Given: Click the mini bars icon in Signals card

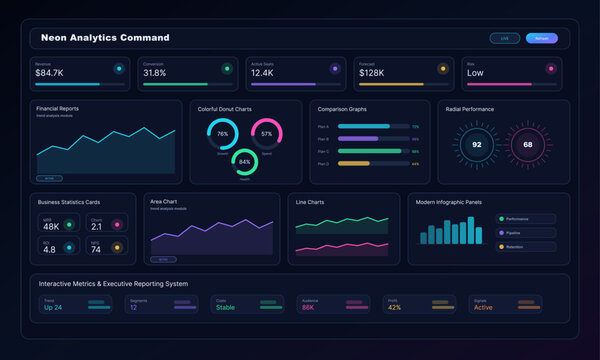Looking at the screenshot, I should [x=529, y=305].
